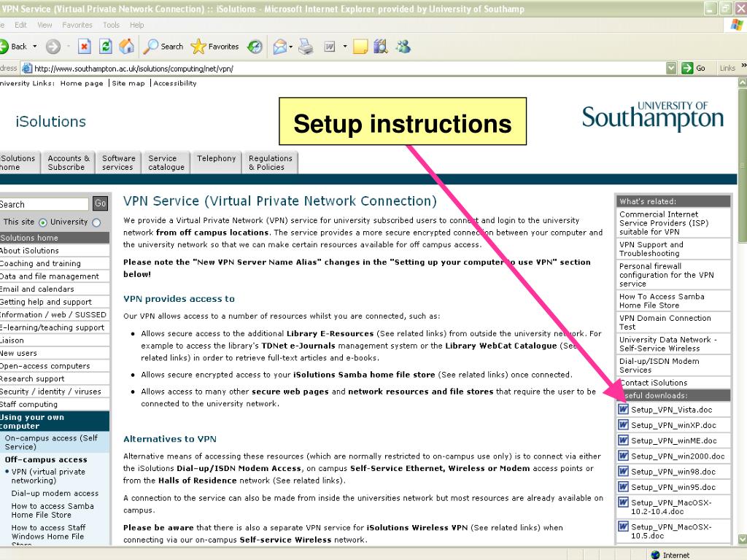Click the Word icon for Setup_VPN_MacOSX-10.2-10.4.doc
The image size is (747, 560).
coord(623,502)
